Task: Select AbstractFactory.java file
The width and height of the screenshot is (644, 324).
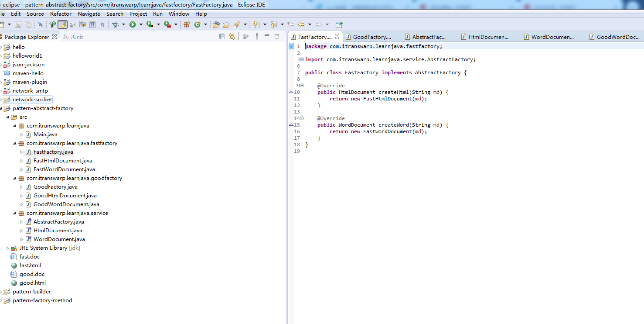Action: (59, 222)
